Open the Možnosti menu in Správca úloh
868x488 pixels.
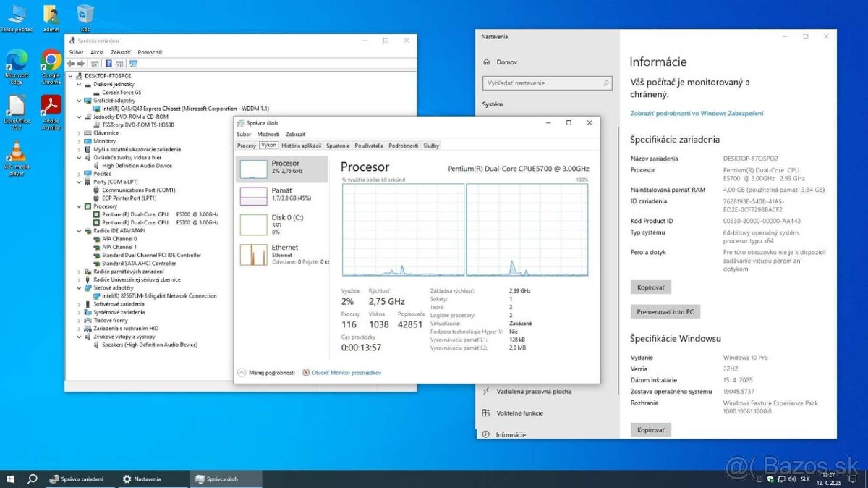268,134
